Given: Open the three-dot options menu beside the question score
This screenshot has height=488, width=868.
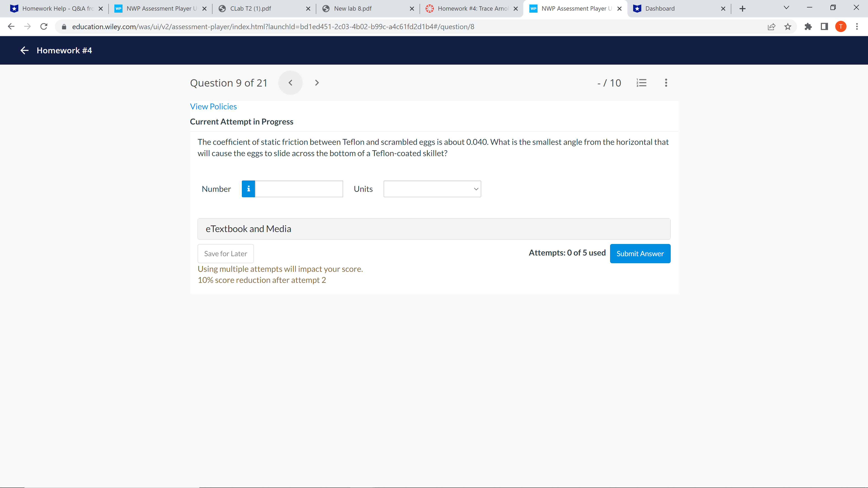Looking at the screenshot, I should pos(665,83).
